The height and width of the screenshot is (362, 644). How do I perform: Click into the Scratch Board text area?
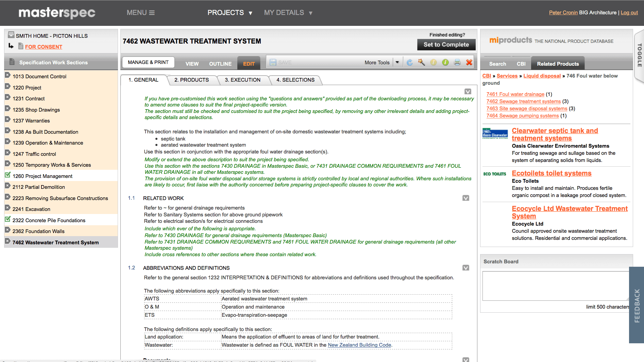tap(555, 286)
